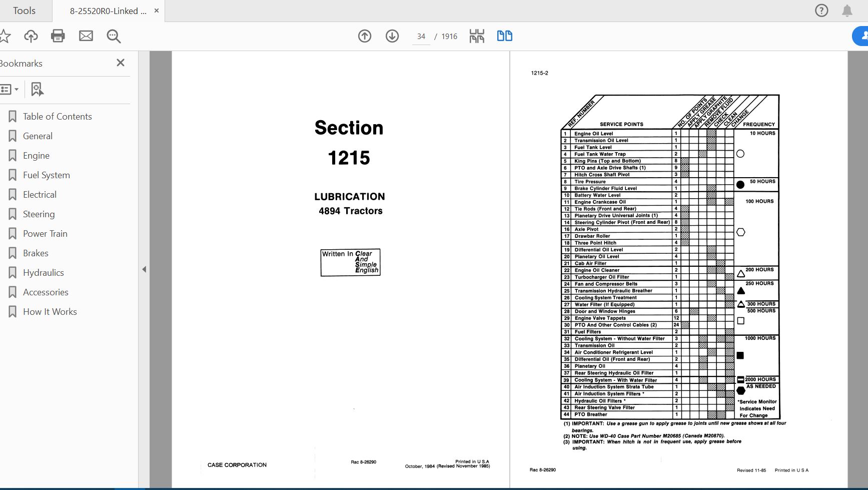868x490 pixels.
Task: Zoom out of the page
Action: click(114, 36)
